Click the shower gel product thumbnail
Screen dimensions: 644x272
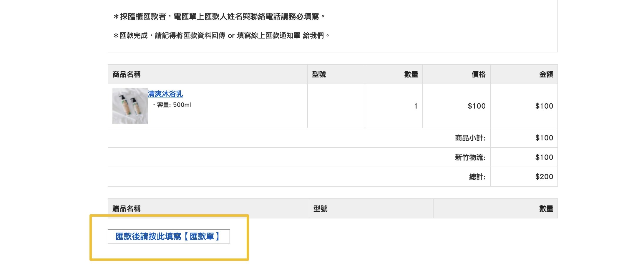130,106
